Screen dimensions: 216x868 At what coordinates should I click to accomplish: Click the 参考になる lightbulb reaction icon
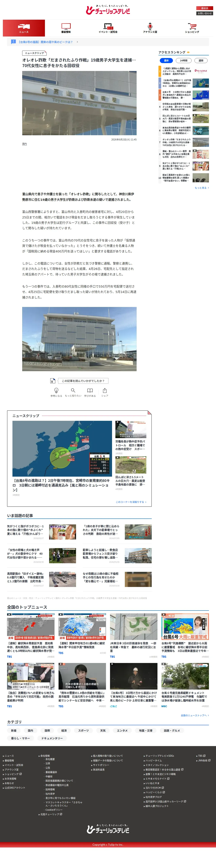point(56,390)
